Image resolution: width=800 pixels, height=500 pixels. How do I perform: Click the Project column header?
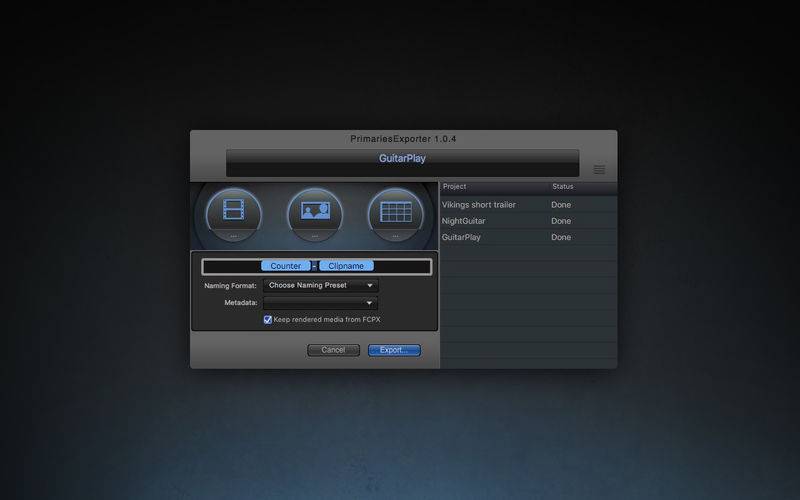[455, 187]
